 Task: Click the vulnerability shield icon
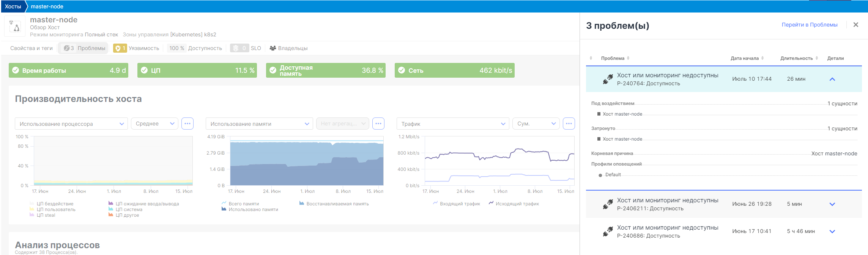118,48
